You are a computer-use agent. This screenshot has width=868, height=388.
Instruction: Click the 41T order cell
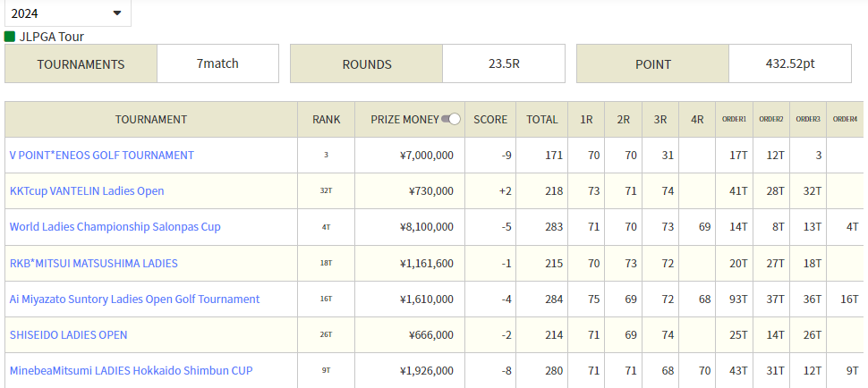[734, 191]
